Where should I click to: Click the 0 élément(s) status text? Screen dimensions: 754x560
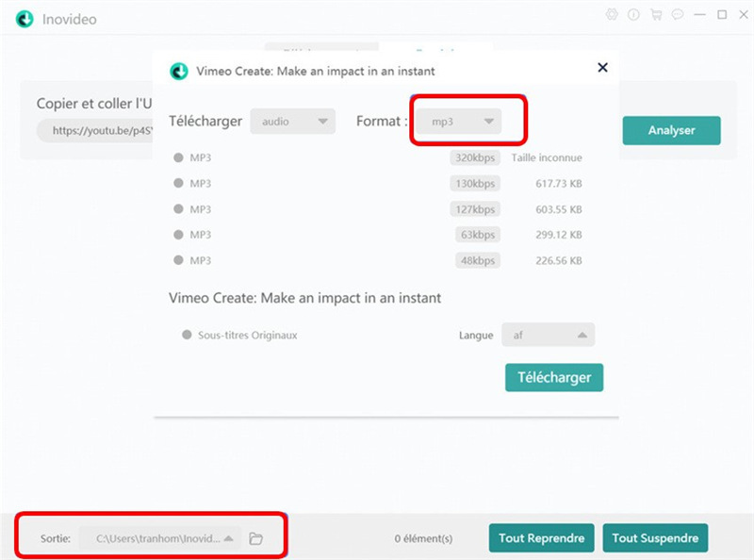[x=423, y=538]
